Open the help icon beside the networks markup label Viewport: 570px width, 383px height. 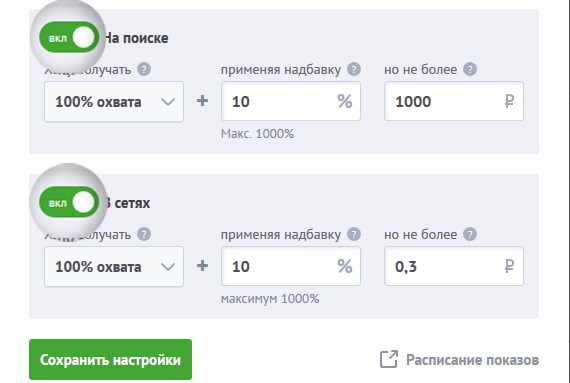tap(354, 234)
